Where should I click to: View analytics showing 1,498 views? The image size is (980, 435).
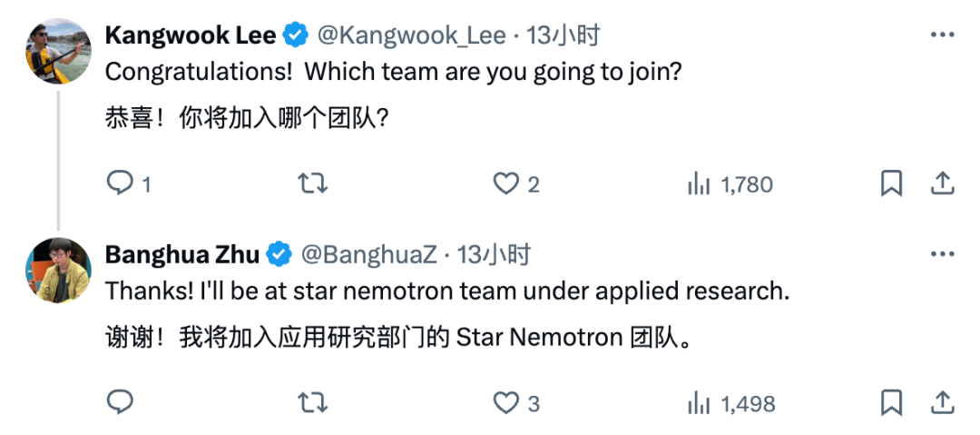(731, 404)
